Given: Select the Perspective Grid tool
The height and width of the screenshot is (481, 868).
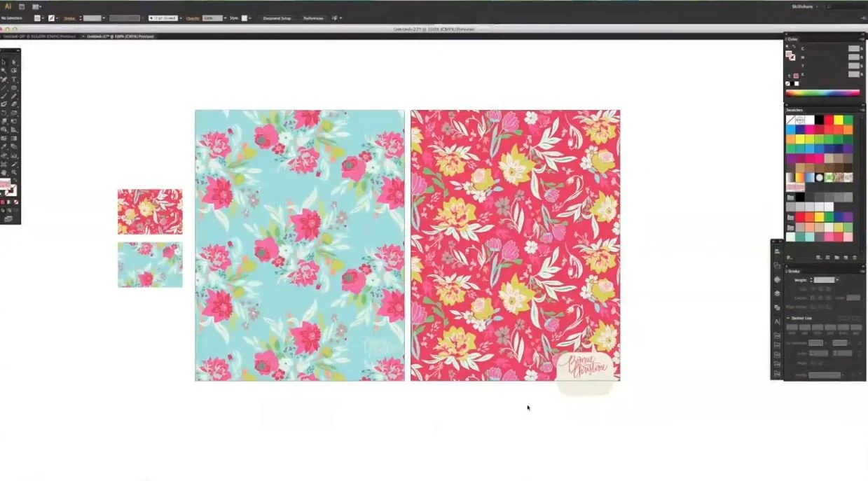Looking at the screenshot, I should coord(14,130).
